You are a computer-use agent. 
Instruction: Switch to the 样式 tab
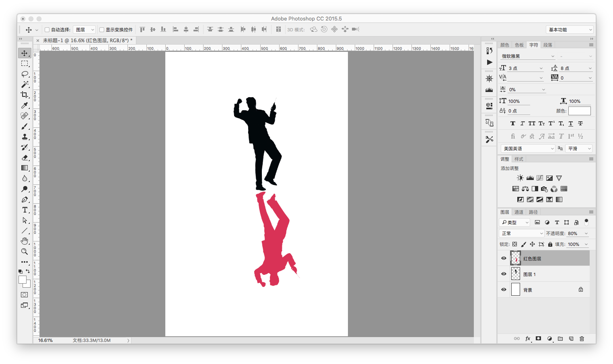tap(519, 159)
